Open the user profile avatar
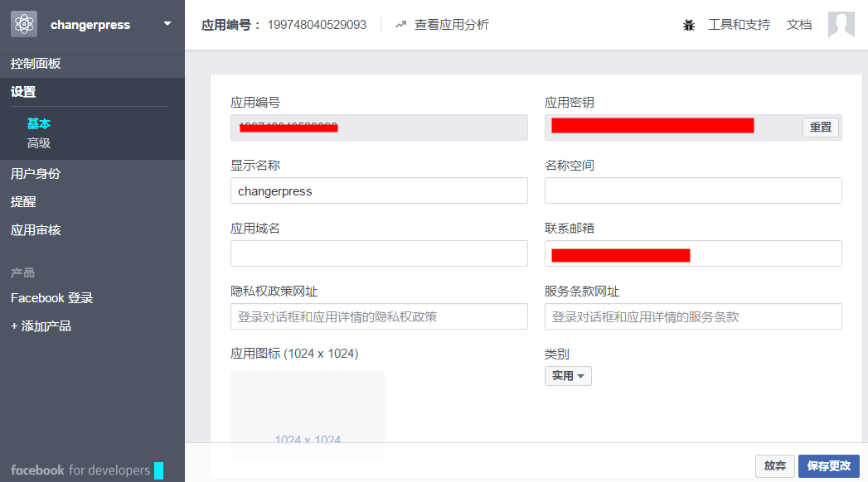The height and width of the screenshot is (482, 868). pos(841,25)
